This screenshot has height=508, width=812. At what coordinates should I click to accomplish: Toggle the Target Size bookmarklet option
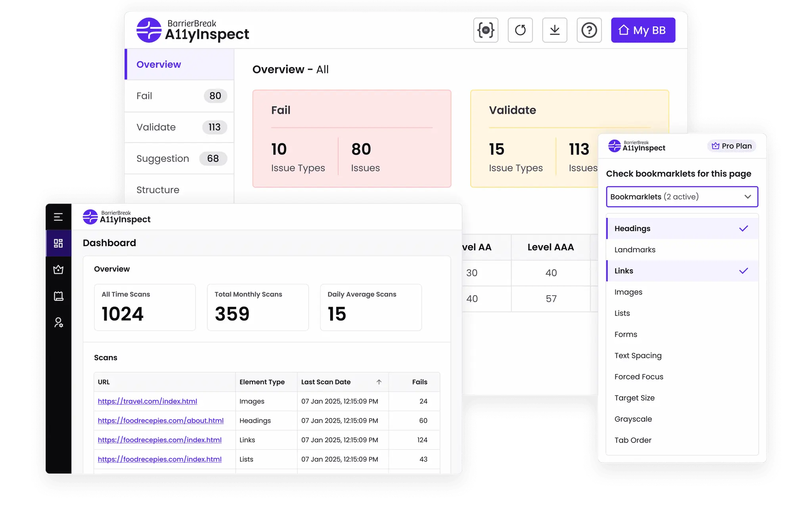pos(682,398)
